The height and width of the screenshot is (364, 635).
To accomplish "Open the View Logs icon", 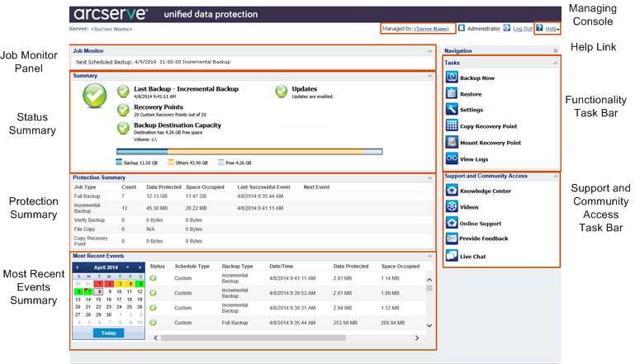I will 452,158.
